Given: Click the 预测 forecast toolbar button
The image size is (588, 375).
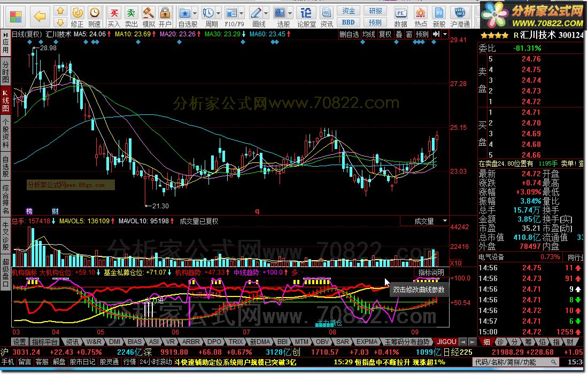Looking at the screenshot, I should (375, 22).
